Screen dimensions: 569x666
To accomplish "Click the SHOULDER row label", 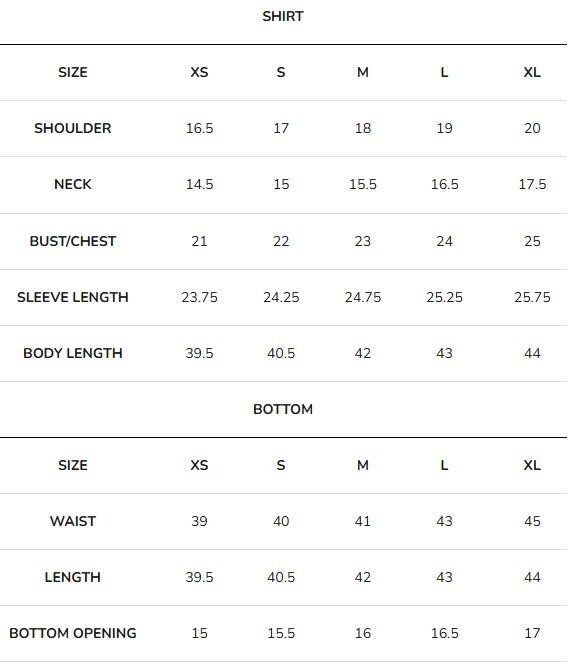I will [73, 128].
